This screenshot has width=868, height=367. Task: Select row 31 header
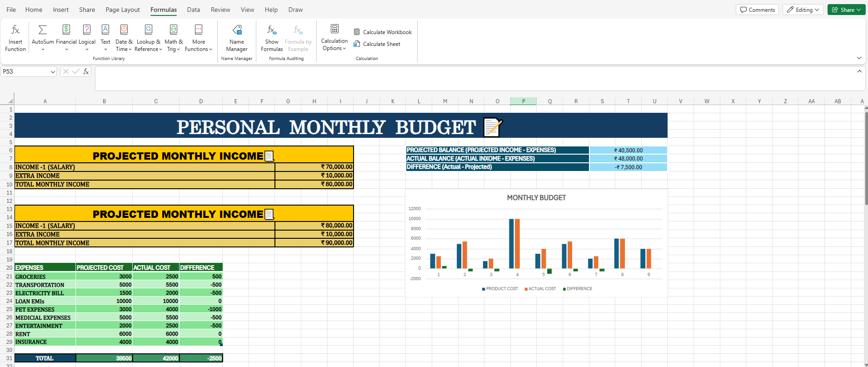coord(9,358)
